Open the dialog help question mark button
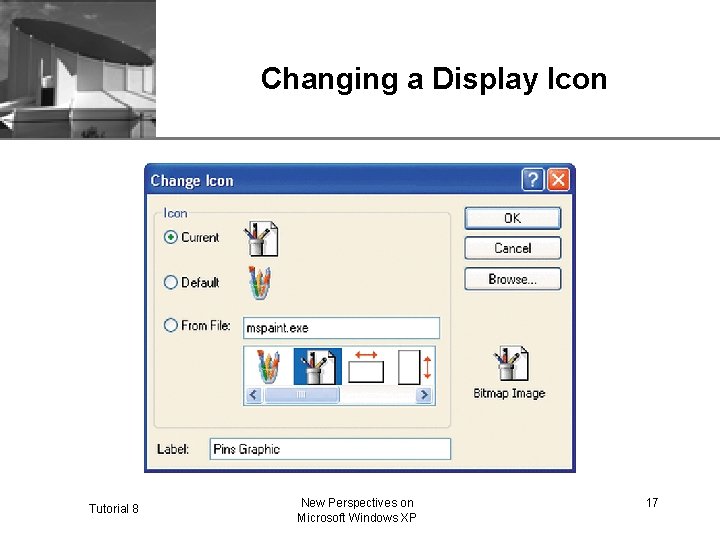This screenshot has height=540, width=720. (x=532, y=180)
